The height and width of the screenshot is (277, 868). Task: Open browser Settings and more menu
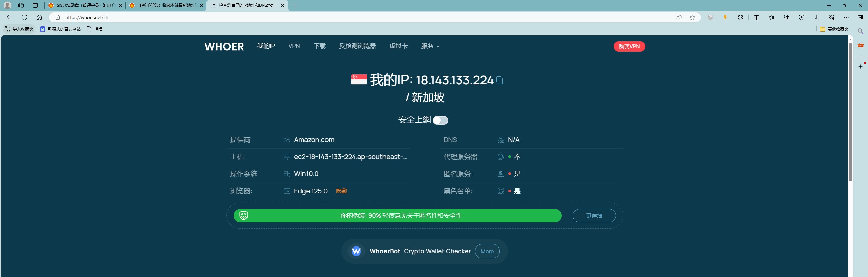tap(846, 17)
